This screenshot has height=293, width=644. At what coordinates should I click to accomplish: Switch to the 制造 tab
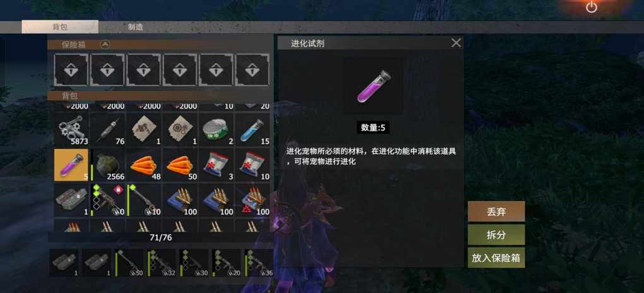[136, 27]
